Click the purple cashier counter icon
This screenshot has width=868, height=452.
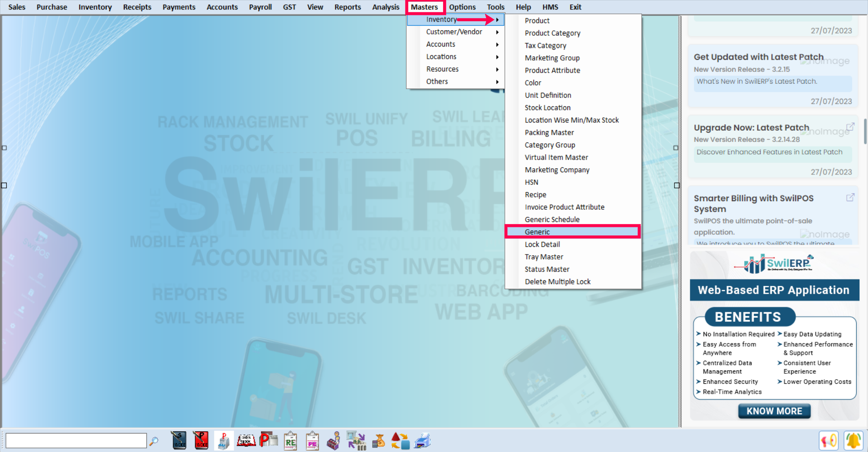coord(334,441)
